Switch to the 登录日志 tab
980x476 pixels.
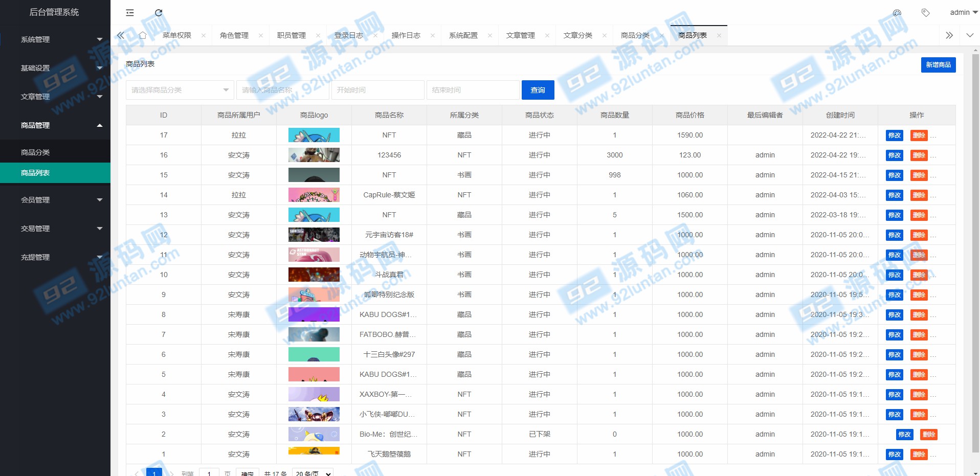[349, 35]
